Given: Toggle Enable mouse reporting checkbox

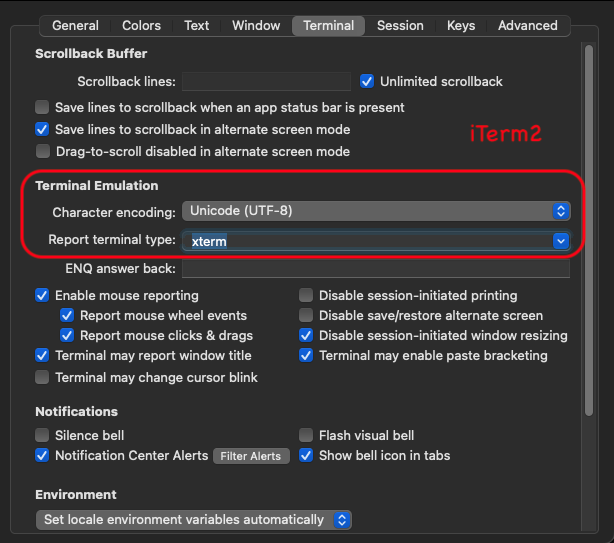Looking at the screenshot, I should tap(42, 295).
